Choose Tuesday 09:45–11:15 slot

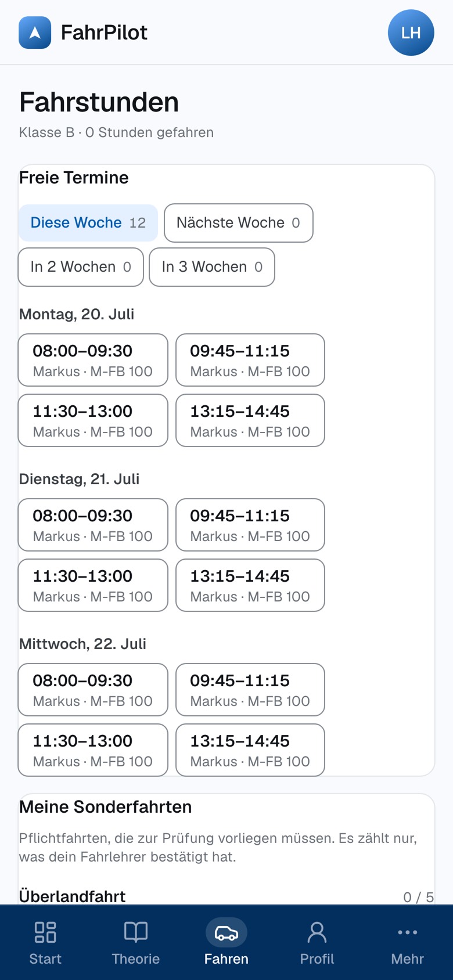(x=250, y=525)
